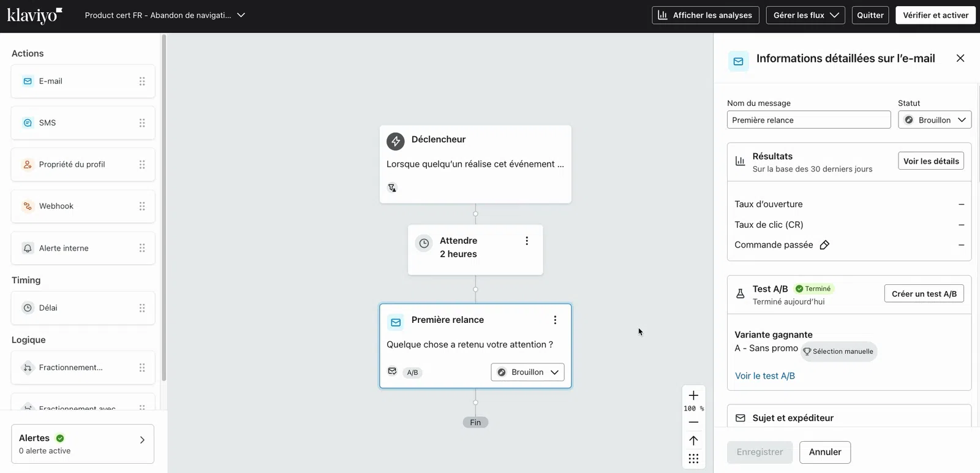Grab the Délai drag handle dots

pyautogui.click(x=142, y=308)
